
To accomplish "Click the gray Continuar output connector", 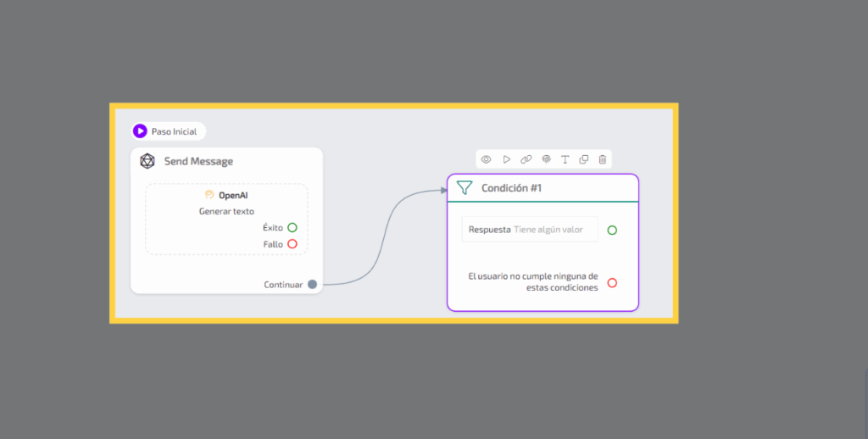I will pos(312,285).
